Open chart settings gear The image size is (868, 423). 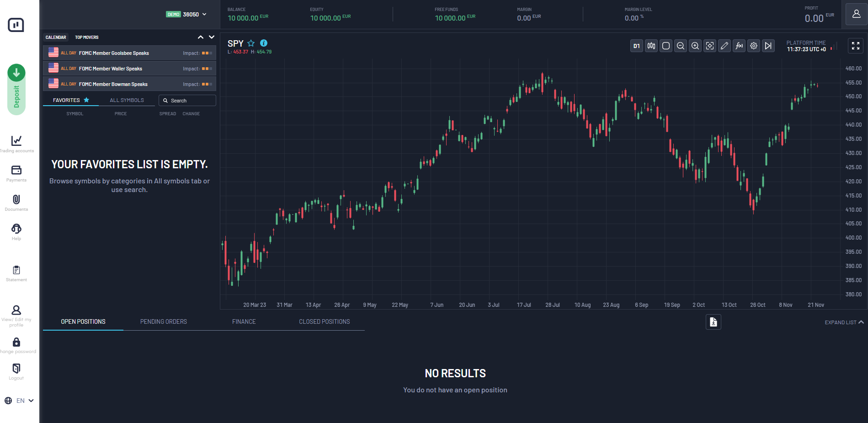point(754,46)
